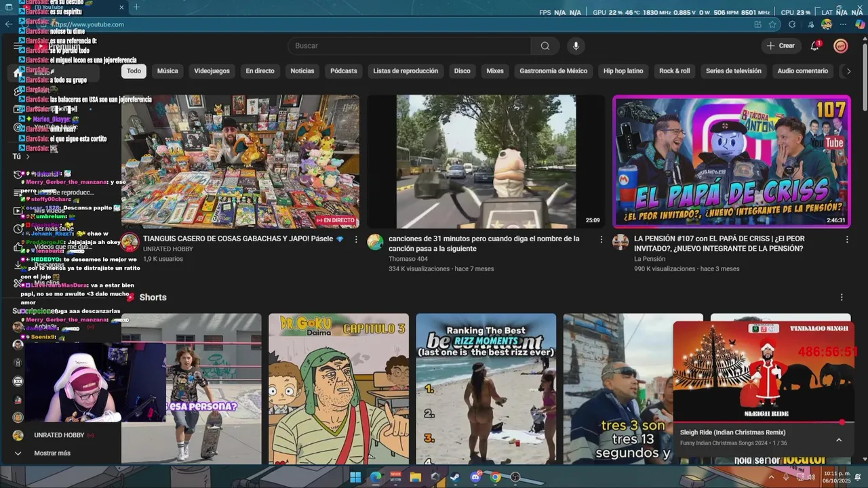Go back with browser back arrow
Viewport: 868px width, 488px height.
(9, 24)
